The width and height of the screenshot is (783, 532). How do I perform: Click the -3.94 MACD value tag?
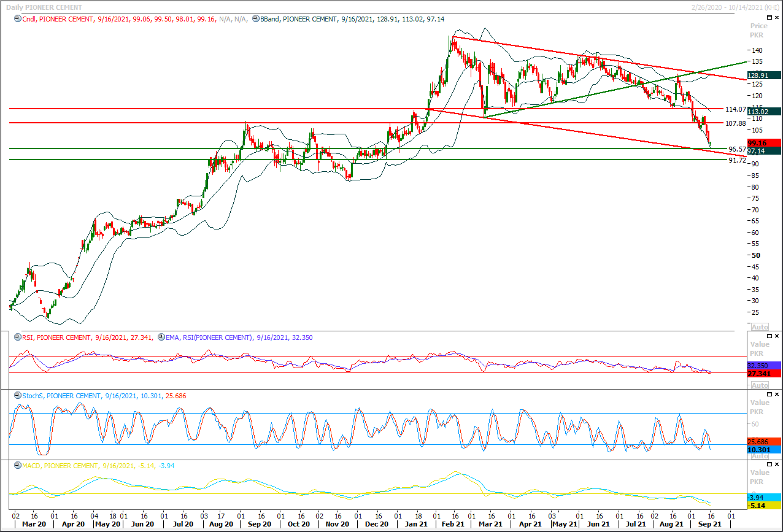click(x=765, y=498)
